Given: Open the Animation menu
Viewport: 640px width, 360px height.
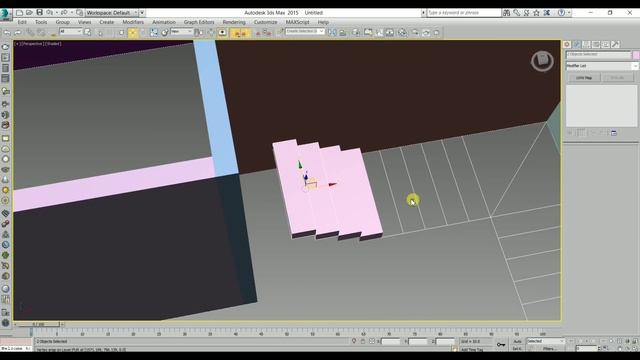Looking at the screenshot, I should [164, 22].
